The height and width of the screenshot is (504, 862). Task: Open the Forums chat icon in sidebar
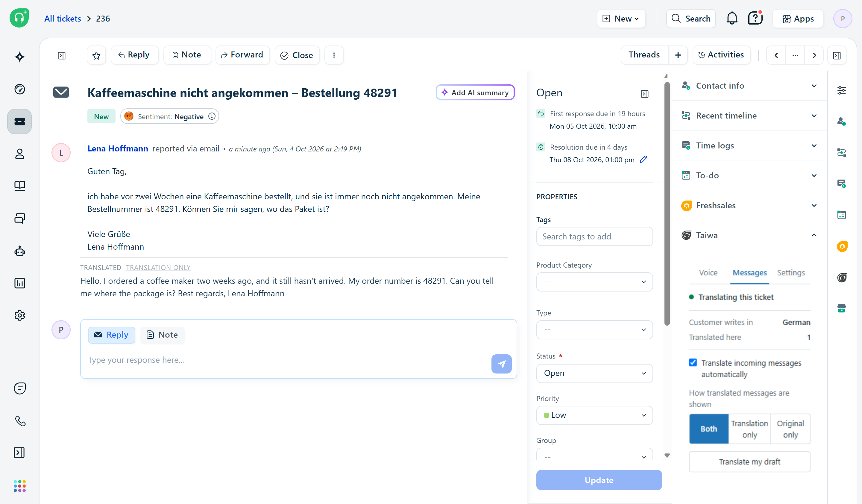click(x=19, y=218)
